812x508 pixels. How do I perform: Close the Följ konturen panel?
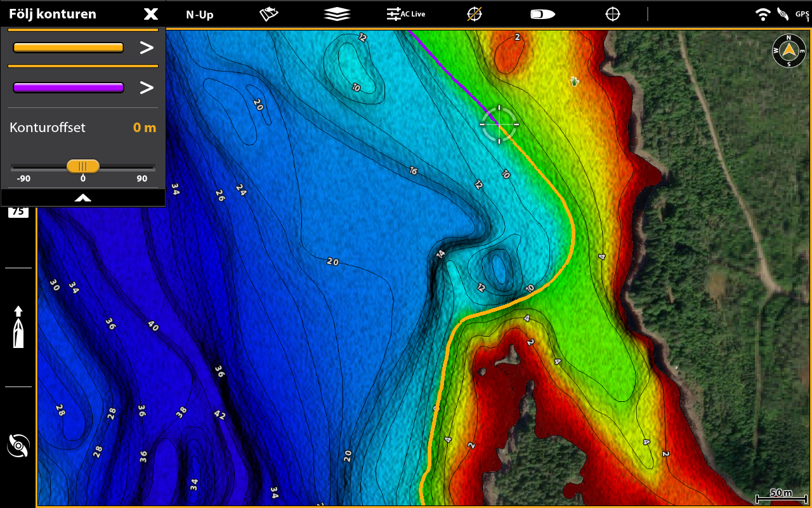[150, 14]
